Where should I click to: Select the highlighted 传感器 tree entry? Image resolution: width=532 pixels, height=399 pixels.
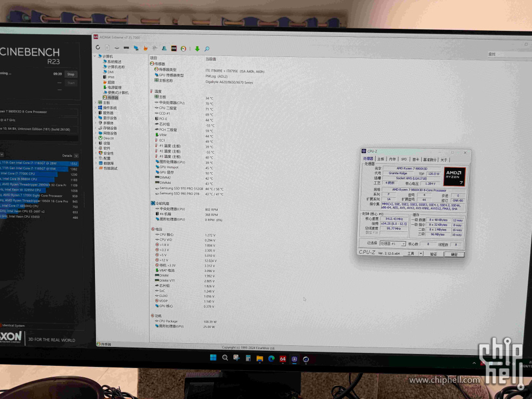tap(110, 98)
